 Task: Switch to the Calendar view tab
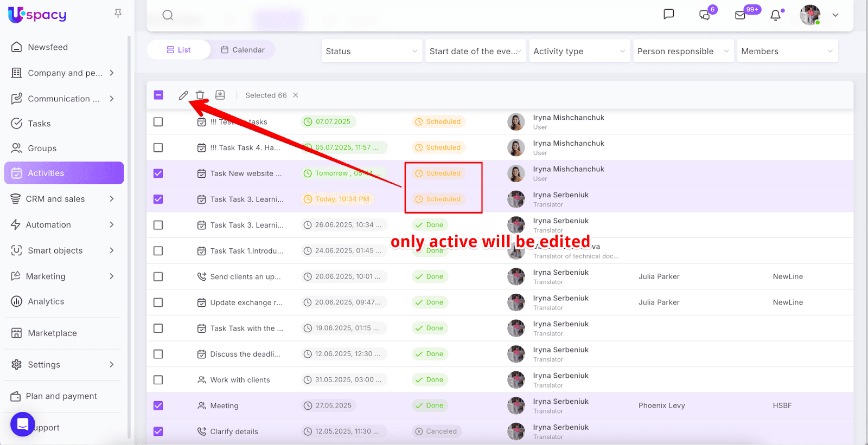coord(243,50)
